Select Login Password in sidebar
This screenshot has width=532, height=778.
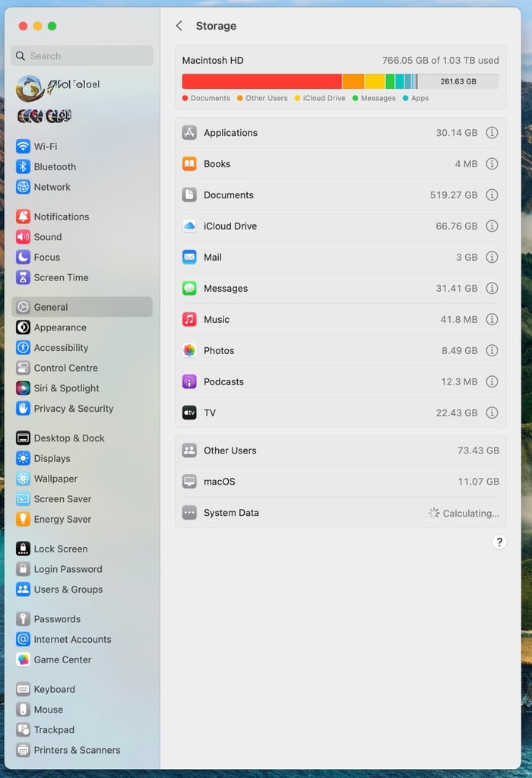82,570
